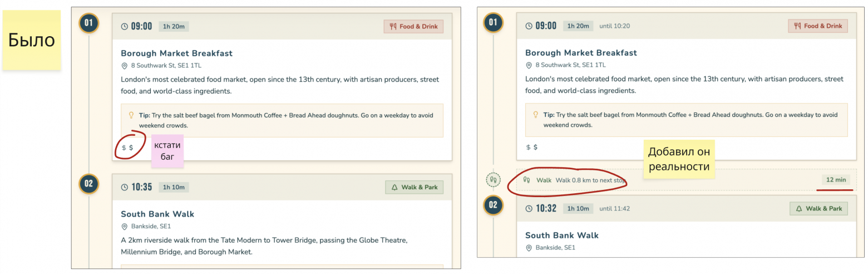Click the red-circled "$ $" price indicator
The height and width of the screenshot is (274, 868).
coord(128,148)
